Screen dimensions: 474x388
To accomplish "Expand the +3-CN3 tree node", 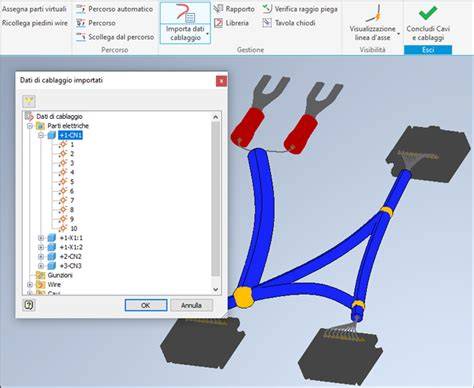I will (x=41, y=266).
